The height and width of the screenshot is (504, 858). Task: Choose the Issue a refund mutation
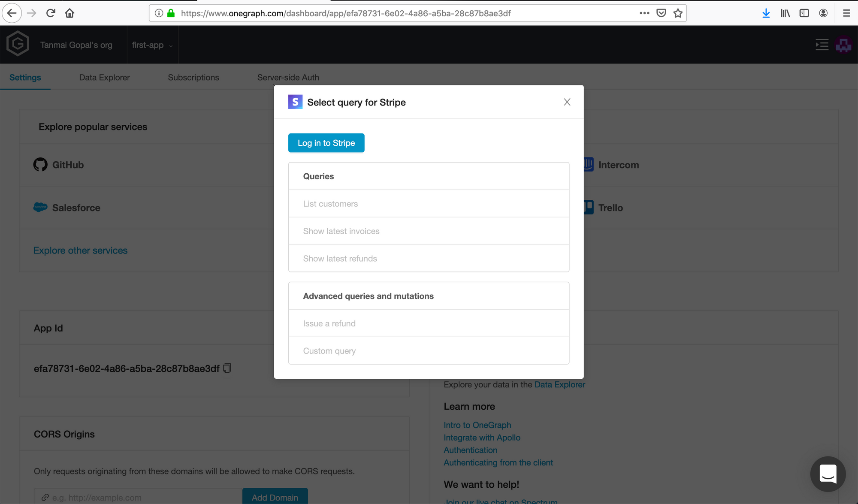(x=429, y=323)
